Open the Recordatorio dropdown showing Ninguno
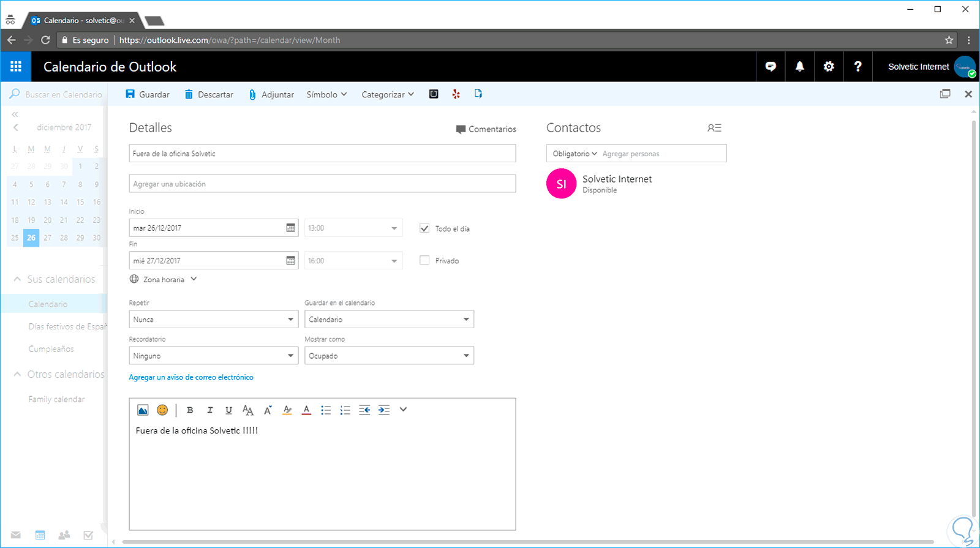Screen dimensions: 980x548 [214, 356]
